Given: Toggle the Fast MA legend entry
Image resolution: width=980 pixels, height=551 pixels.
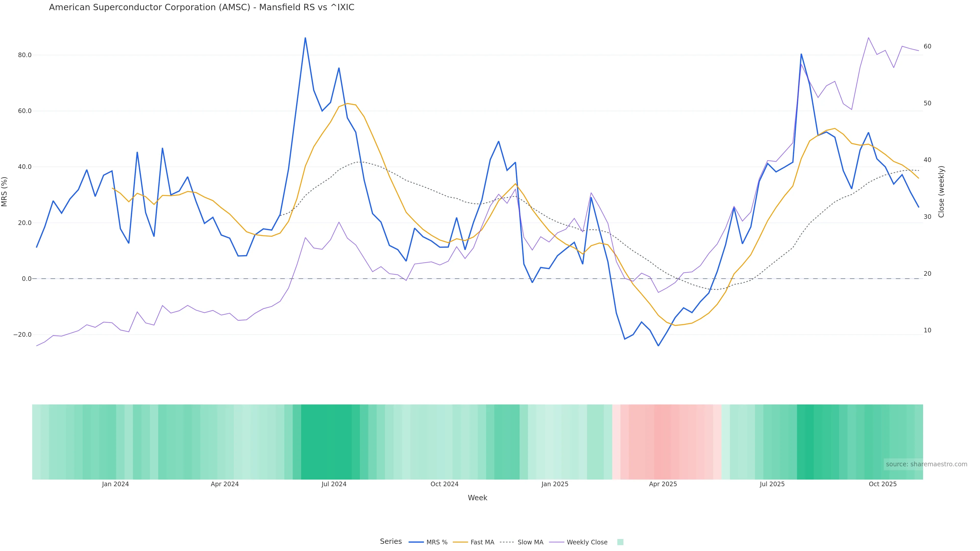Looking at the screenshot, I should 482,542.
